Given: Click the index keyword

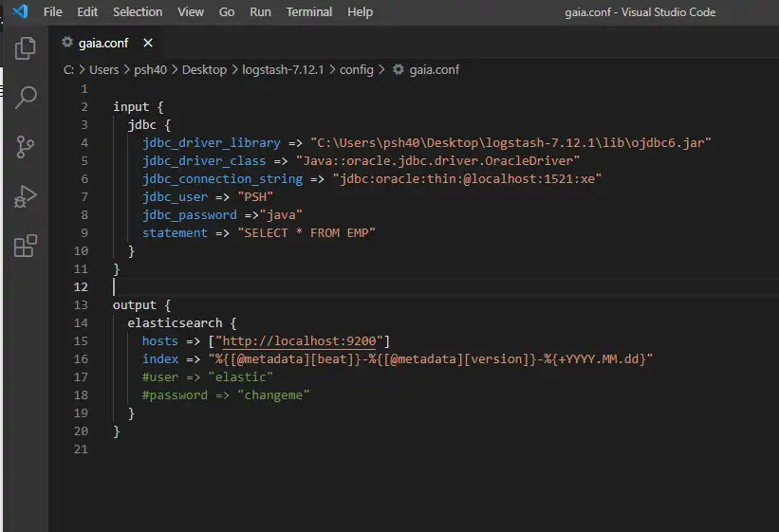Looking at the screenshot, I should click(x=160, y=358).
